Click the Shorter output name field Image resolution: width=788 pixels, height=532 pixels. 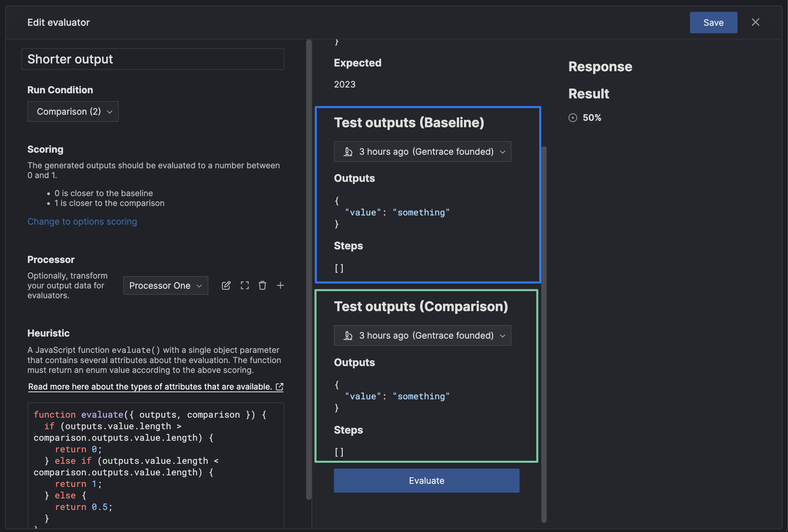pos(153,59)
